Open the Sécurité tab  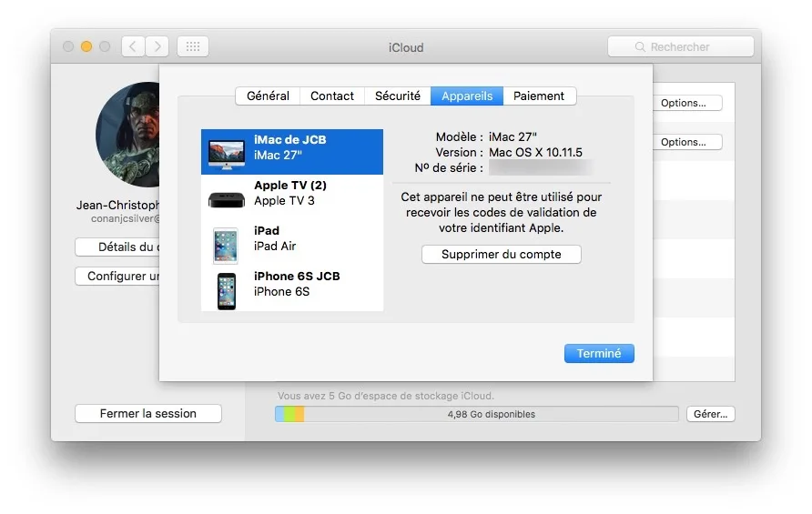(397, 96)
